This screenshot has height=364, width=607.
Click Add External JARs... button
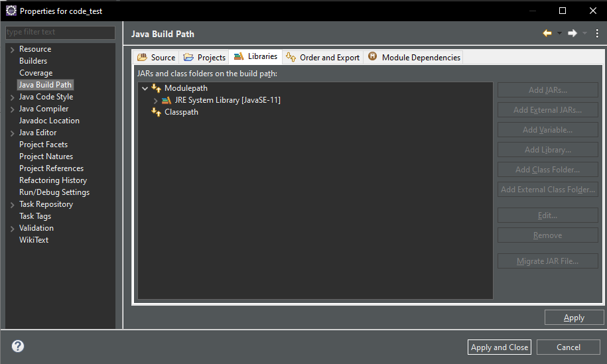tap(548, 110)
